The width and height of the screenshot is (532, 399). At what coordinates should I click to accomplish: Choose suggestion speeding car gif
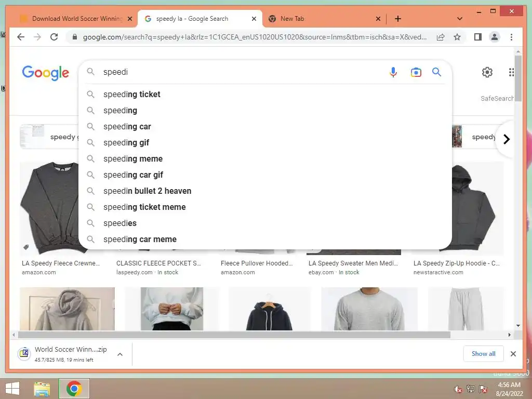pos(265,175)
